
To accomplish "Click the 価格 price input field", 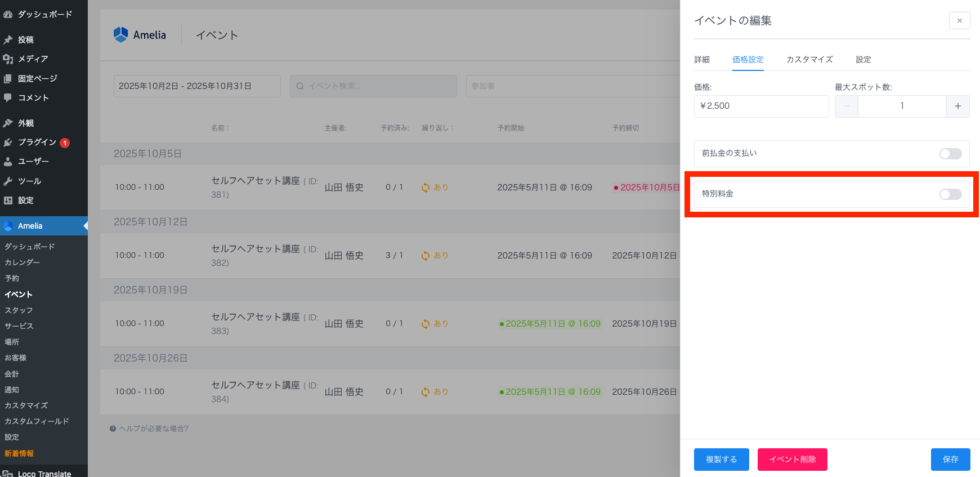I will pos(761,106).
